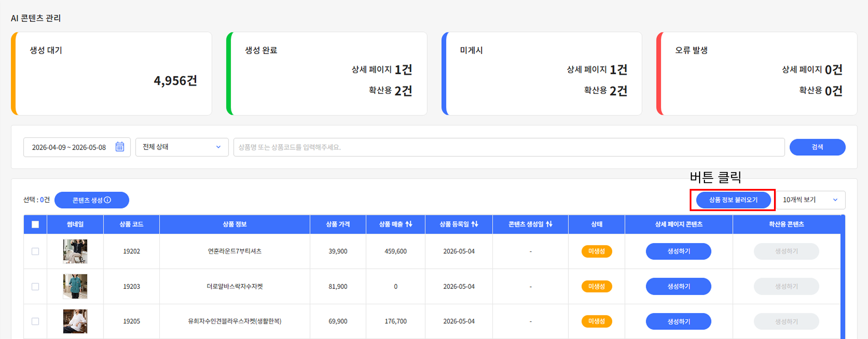This screenshot has height=339, width=868.
Task: Select the 생성 대기 summary card
Action: tap(111, 73)
